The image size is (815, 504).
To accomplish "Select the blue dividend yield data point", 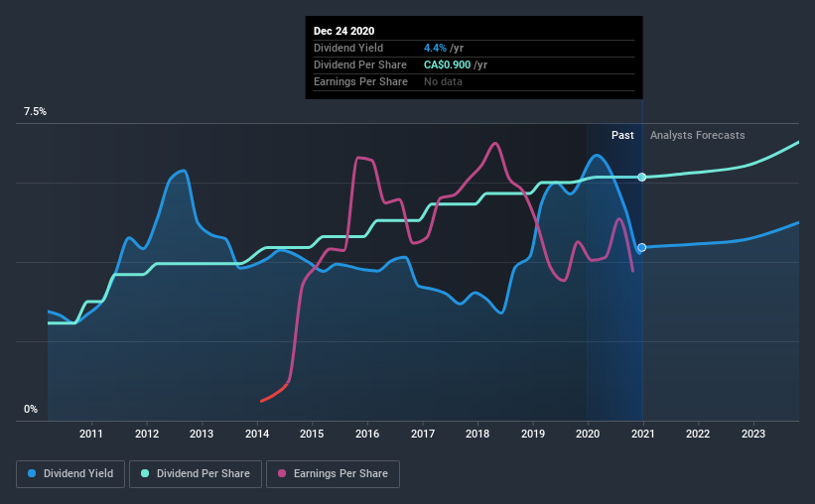I will tap(642, 247).
